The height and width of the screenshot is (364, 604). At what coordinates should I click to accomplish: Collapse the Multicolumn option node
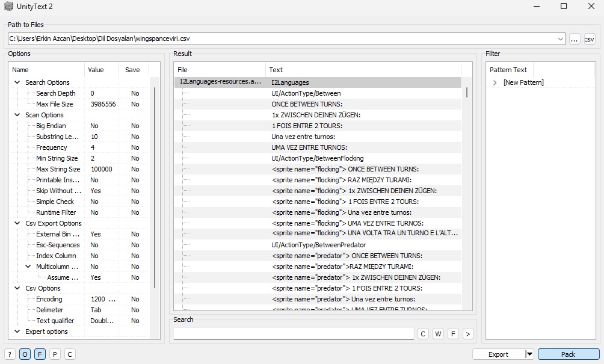[28, 267]
